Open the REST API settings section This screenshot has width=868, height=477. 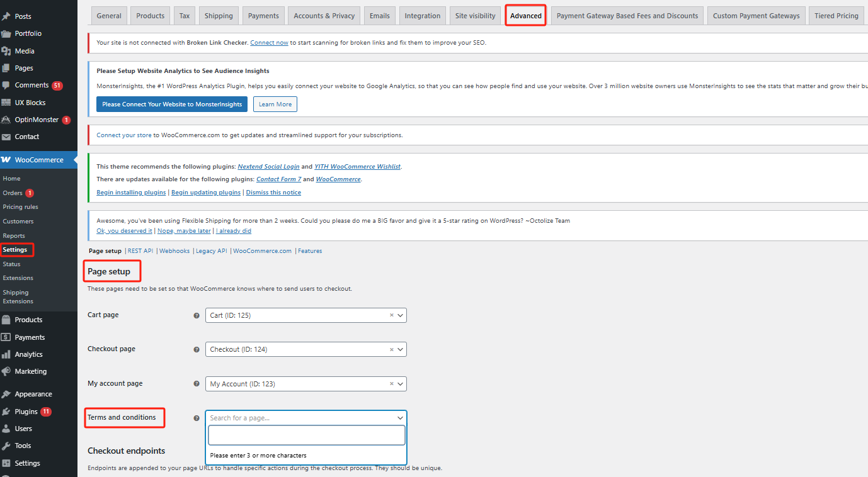[140, 250]
